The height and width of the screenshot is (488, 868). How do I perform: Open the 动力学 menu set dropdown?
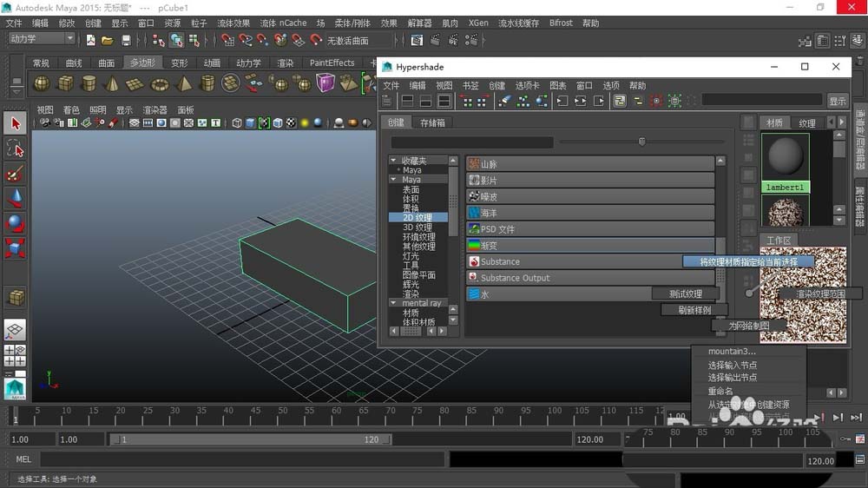[x=42, y=39]
